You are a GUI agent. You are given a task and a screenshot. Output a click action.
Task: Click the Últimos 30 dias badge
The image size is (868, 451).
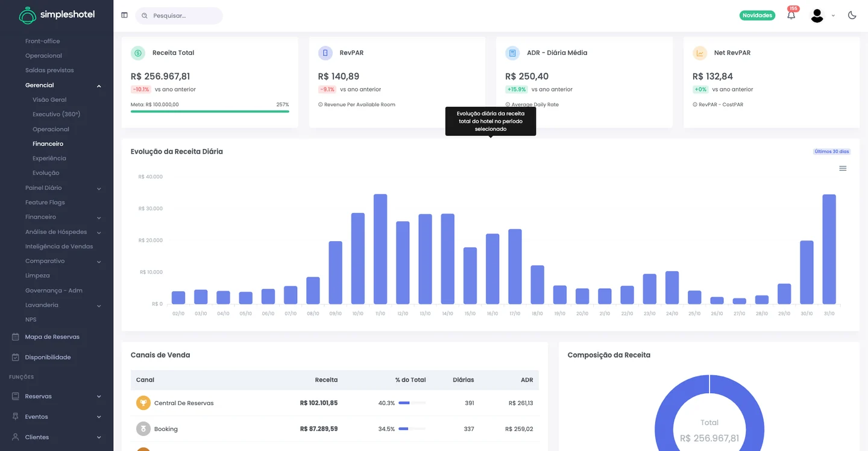point(832,151)
